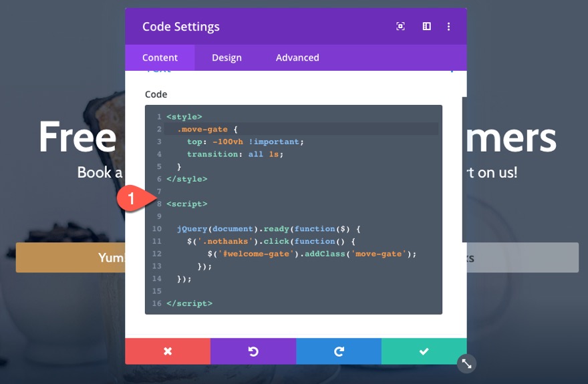Open the three-dot more options menu

[x=448, y=26]
